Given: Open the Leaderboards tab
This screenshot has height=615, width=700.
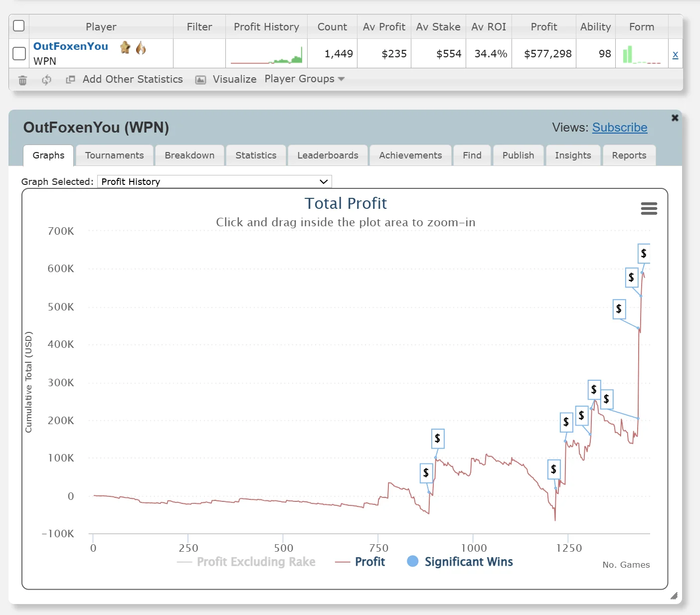Looking at the screenshot, I should click(x=328, y=155).
